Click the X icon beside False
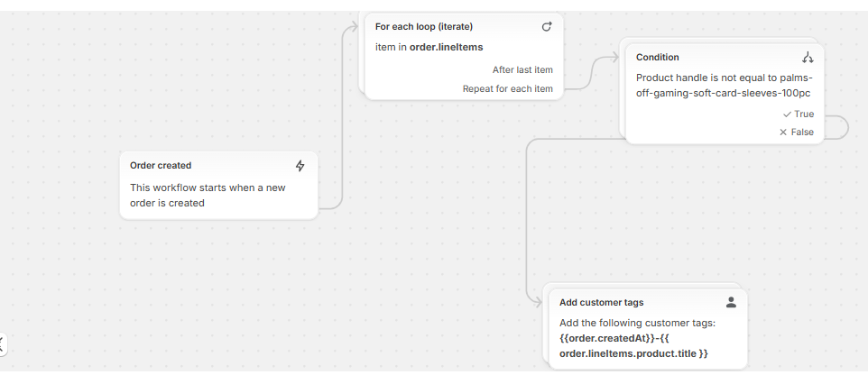The width and height of the screenshot is (868, 375). [x=783, y=133]
